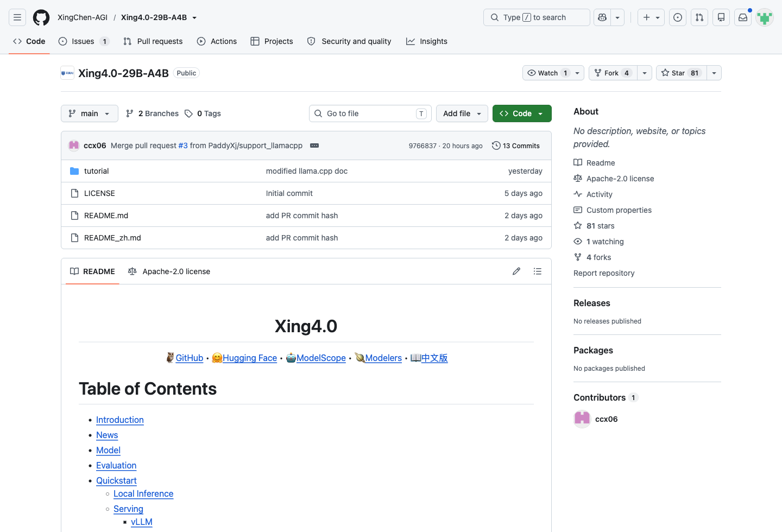
Task: Open the green Code dropdown
Action: (x=522, y=113)
